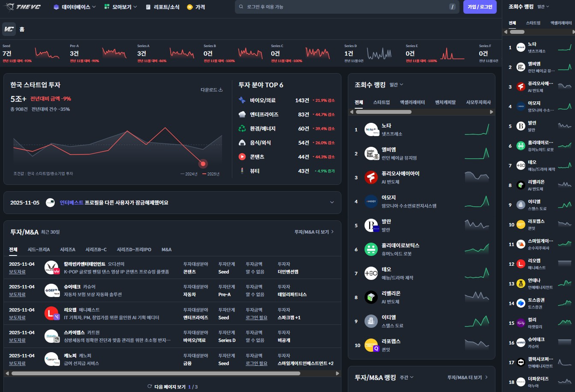575x392 pixels.
Task: Click the 바이오/의료 DNA category icon
Action: coord(242,101)
